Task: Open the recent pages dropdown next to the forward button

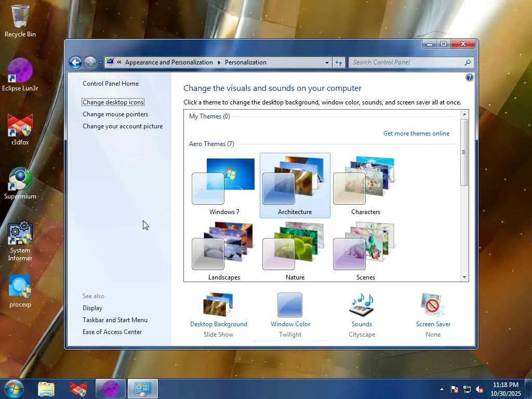Action: point(100,63)
